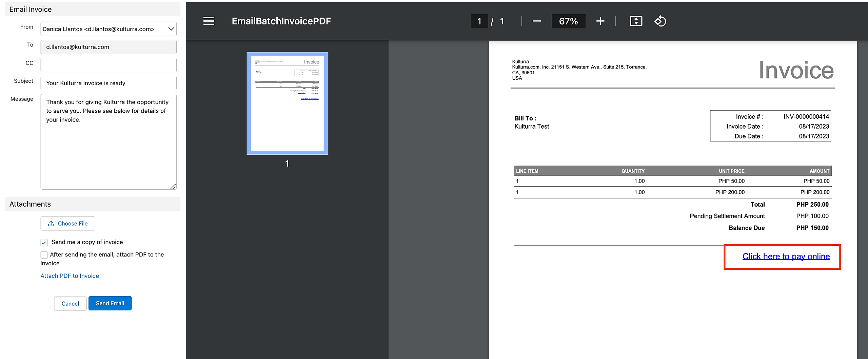
Task: Zoom out with the minus icon
Action: [x=537, y=21]
